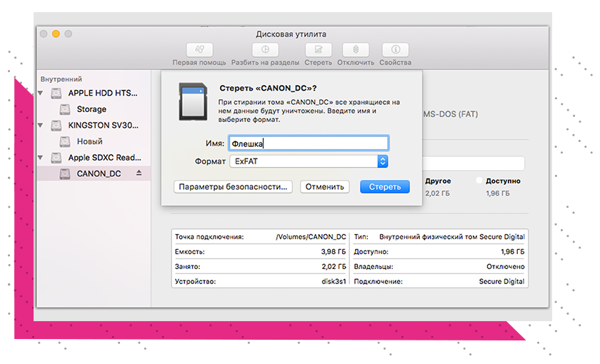The image size is (600, 364).
Task: Click the Имя text field containing Флешка
Action: click(309, 143)
